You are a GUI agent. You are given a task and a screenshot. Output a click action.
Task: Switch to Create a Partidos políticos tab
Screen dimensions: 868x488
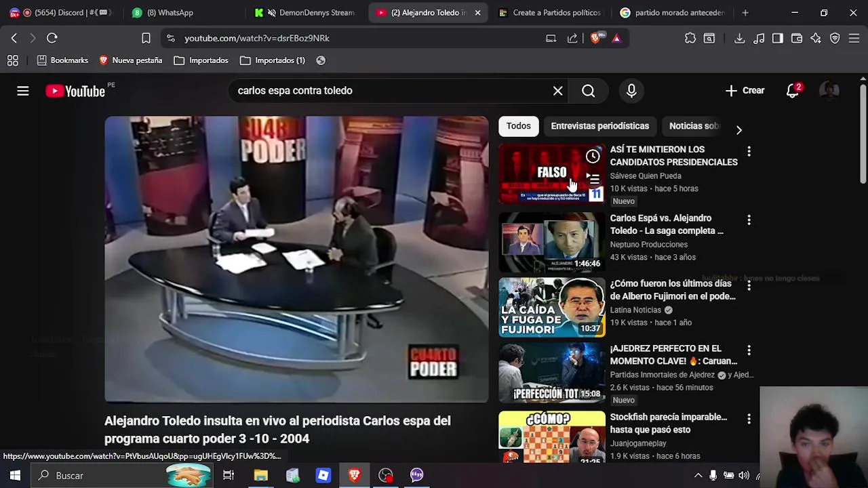549,13
